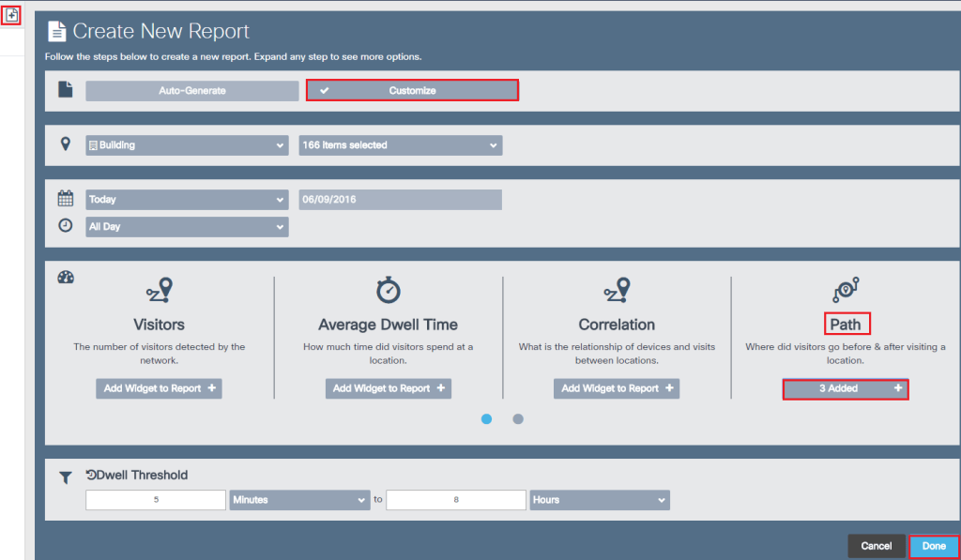Choose the Customize option
The height and width of the screenshot is (560, 961).
click(x=413, y=91)
